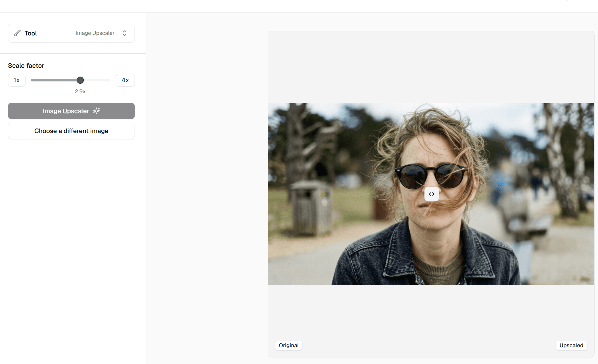Click the Scale factor heading

tap(26, 66)
